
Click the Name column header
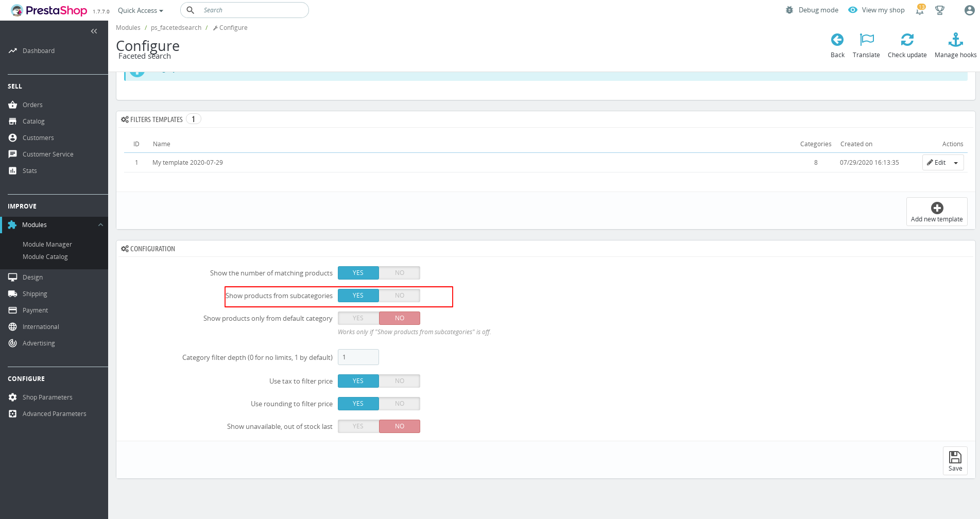[x=162, y=144]
